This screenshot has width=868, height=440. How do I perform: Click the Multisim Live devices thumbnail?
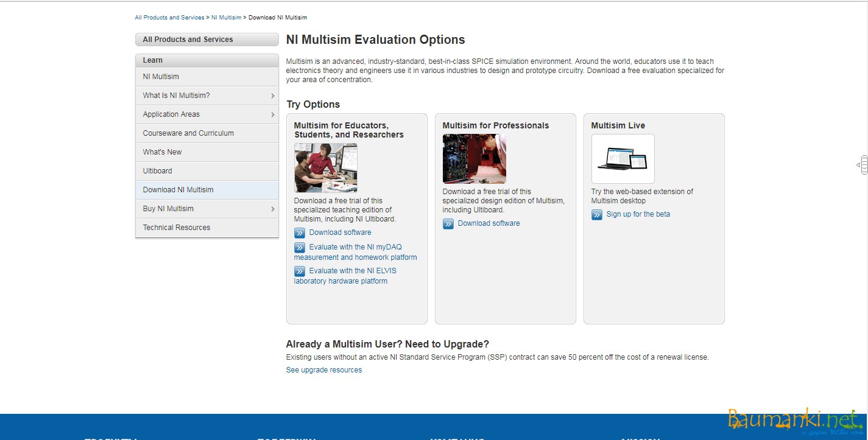(623, 159)
